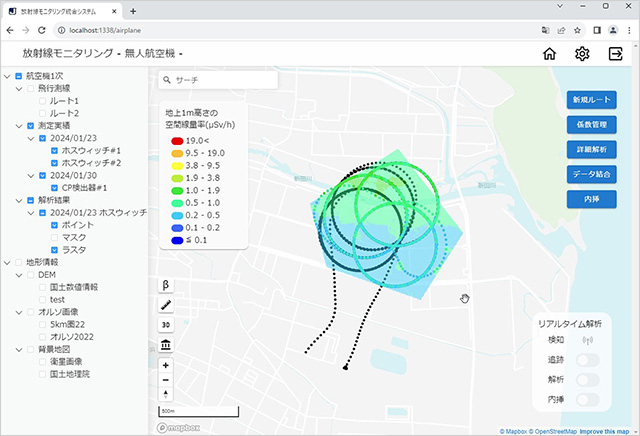Select the browser tab 放射線モニタリング統合システム
The height and width of the screenshot is (436, 640).
point(62,10)
